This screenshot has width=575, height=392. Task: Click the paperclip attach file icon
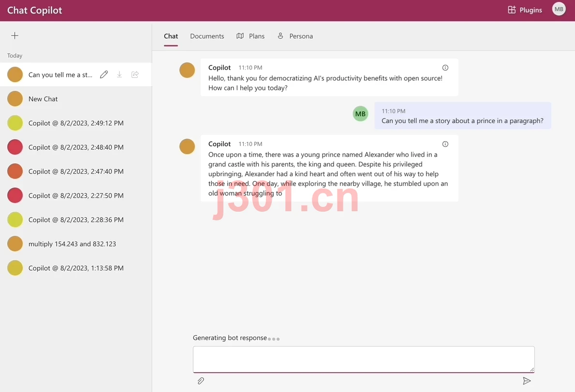201,381
